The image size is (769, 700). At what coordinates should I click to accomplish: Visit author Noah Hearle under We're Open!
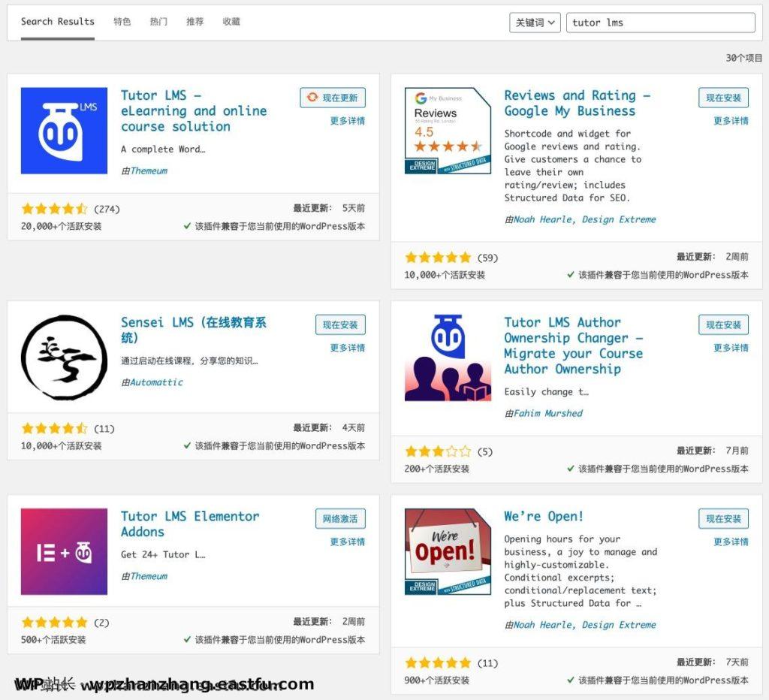click(x=543, y=624)
